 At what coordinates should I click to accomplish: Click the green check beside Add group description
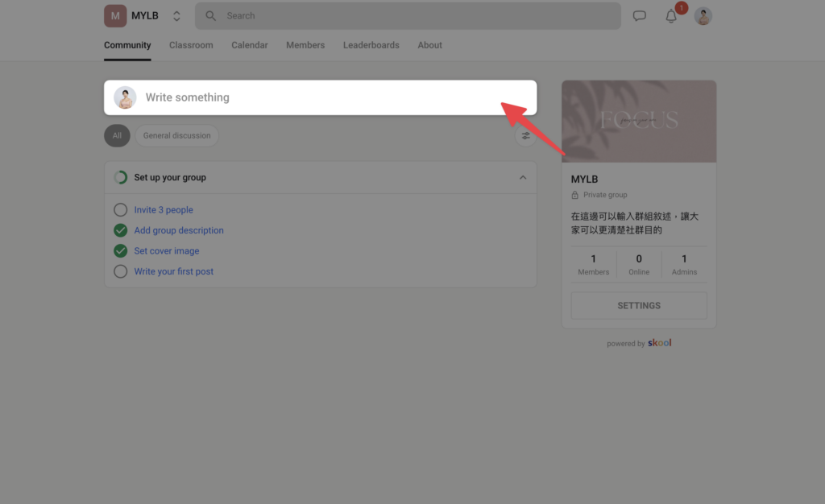point(121,230)
